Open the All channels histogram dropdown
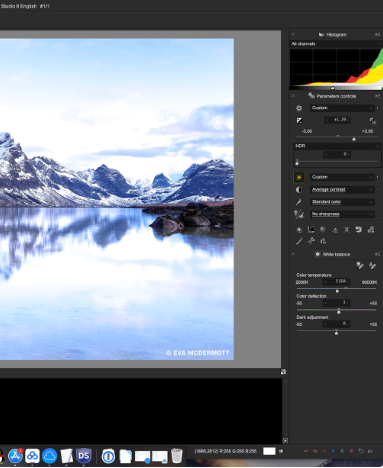Screen dimensions: 383x468 [336, 44]
